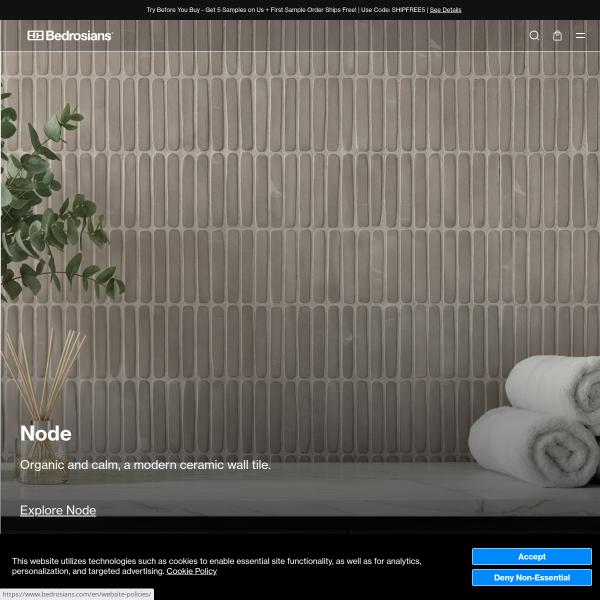Click the Node heading title

[x=46, y=434]
